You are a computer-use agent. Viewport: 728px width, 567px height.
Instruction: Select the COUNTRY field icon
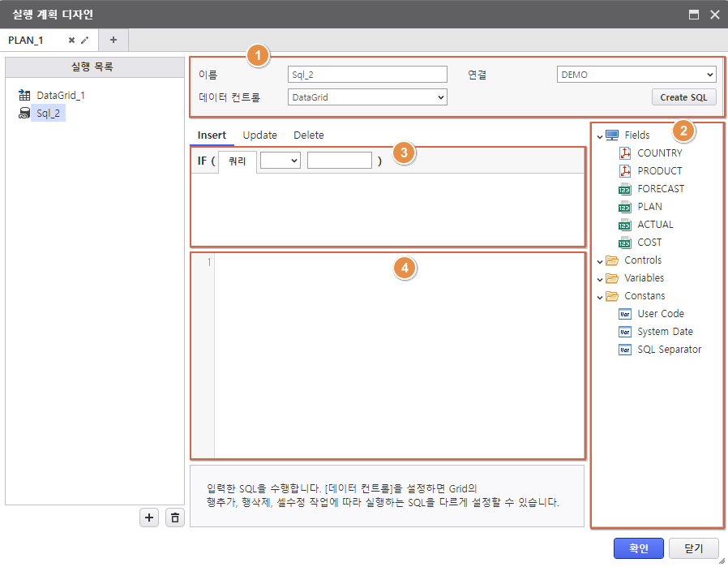point(625,153)
